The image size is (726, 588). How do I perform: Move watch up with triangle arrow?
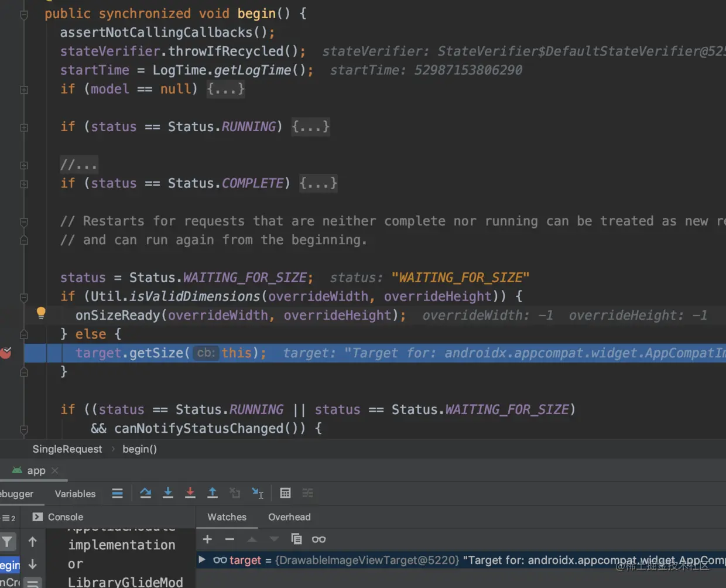tap(252, 539)
